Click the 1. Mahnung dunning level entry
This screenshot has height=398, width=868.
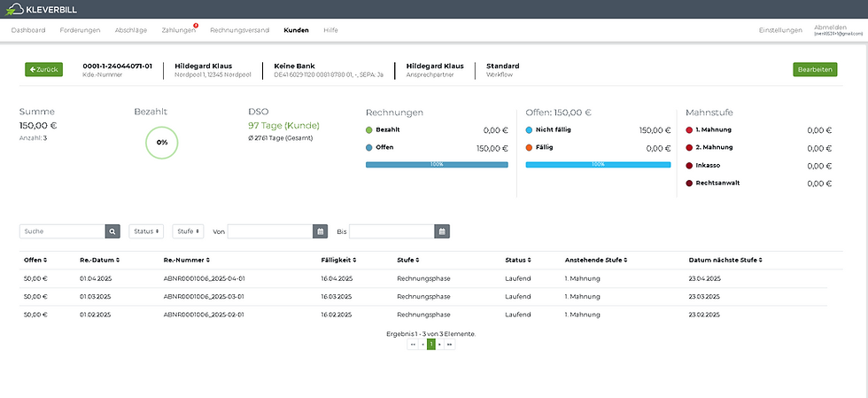click(714, 129)
